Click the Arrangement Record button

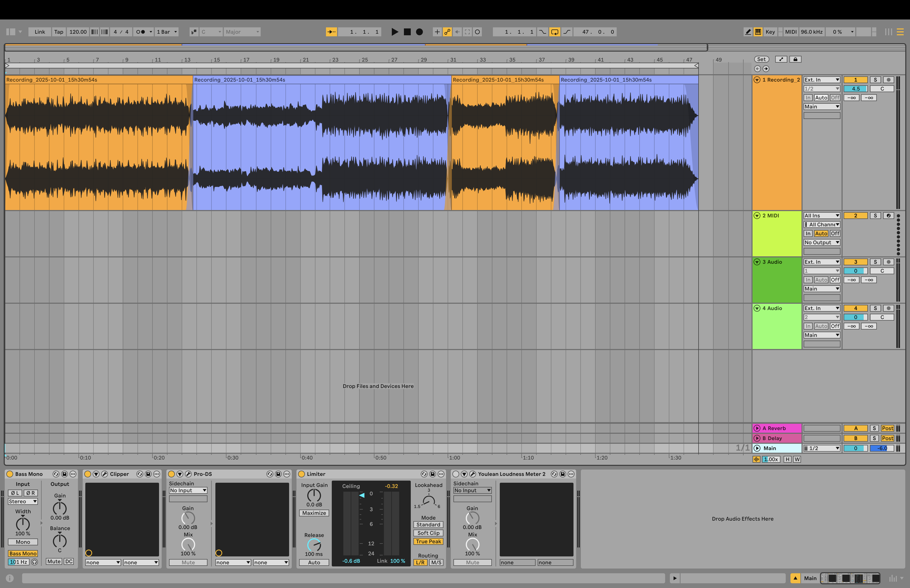(419, 32)
